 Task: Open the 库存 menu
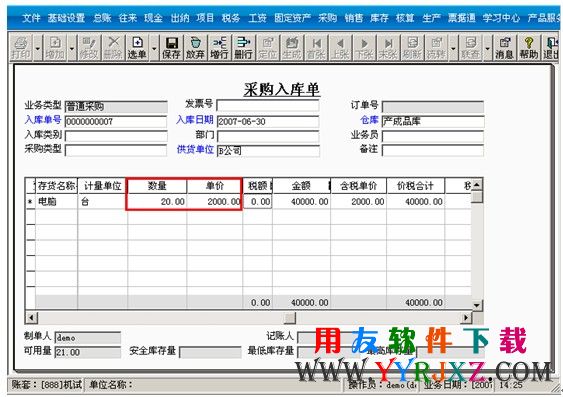click(380, 18)
